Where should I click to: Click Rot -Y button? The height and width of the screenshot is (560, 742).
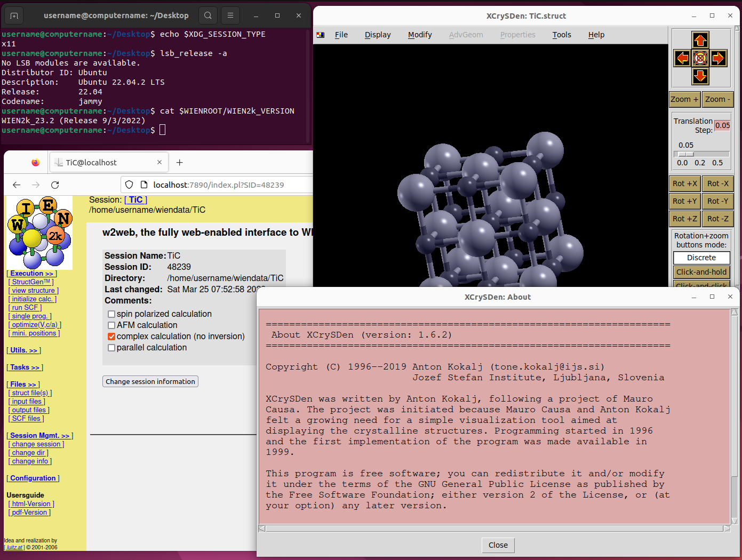pos(718,201)
